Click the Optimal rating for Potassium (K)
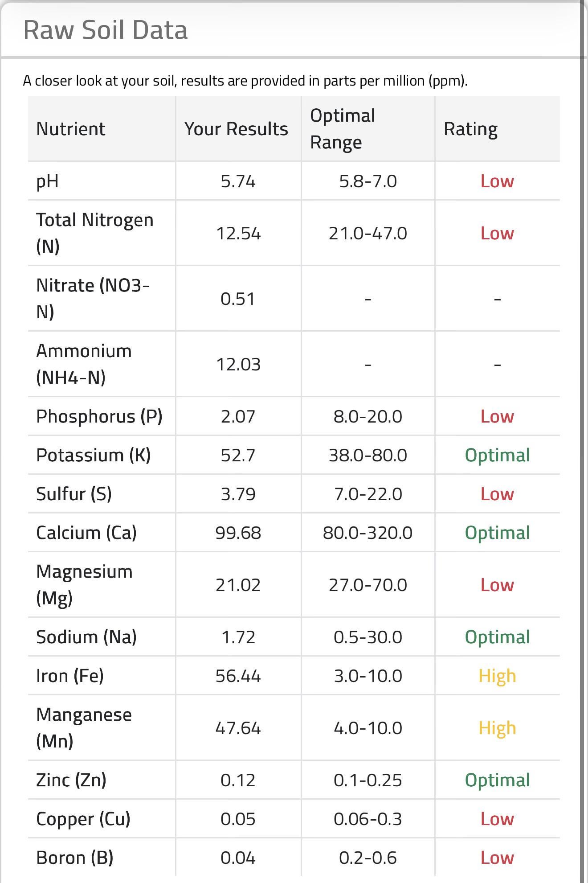The width and height of the screenshot is (588, 883). (497, 455)
